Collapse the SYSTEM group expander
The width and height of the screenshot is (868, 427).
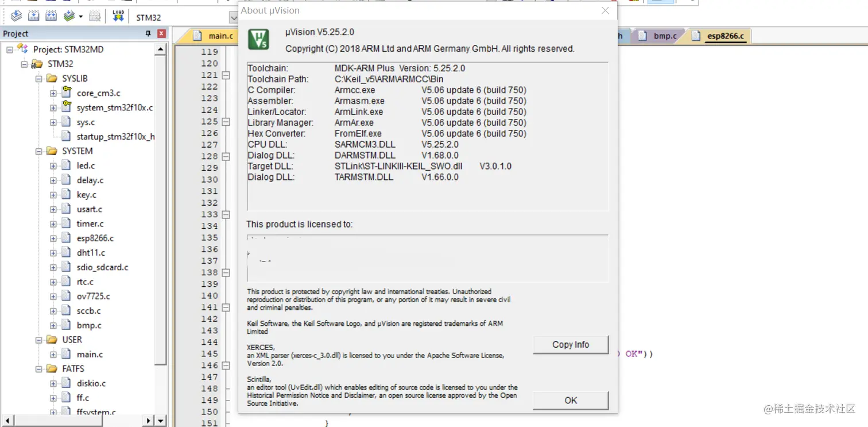coord(38,151)
